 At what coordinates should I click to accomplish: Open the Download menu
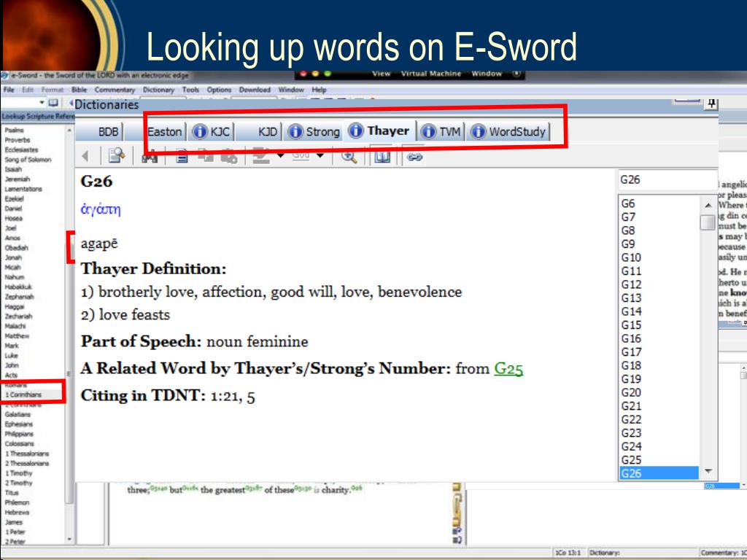255,90
